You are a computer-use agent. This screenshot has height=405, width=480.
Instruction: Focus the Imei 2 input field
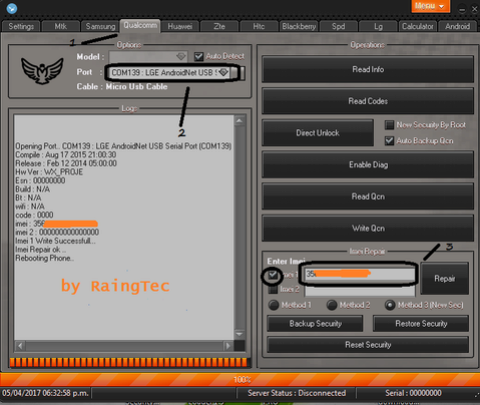click(x=360, y=290)
